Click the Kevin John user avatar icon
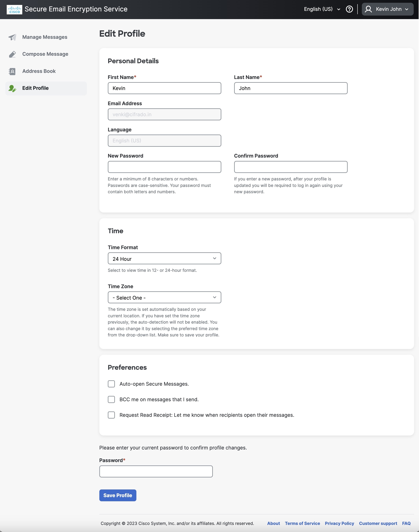 (369, 9)
